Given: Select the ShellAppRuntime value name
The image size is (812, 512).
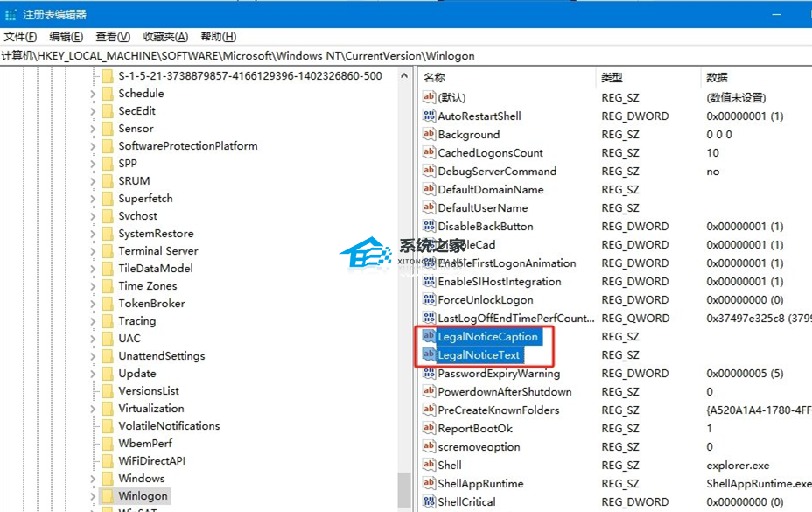Looking at the screenshot, I should click(480, 484).
